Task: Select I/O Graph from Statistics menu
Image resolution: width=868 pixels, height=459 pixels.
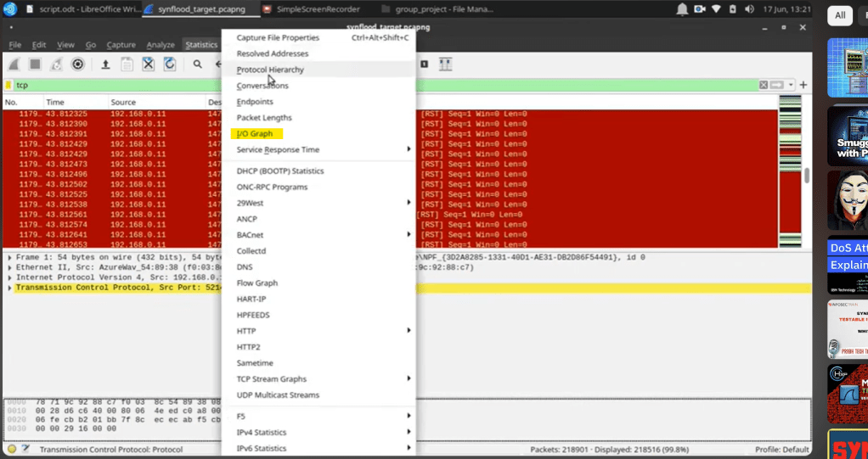Action: point(255,134)
